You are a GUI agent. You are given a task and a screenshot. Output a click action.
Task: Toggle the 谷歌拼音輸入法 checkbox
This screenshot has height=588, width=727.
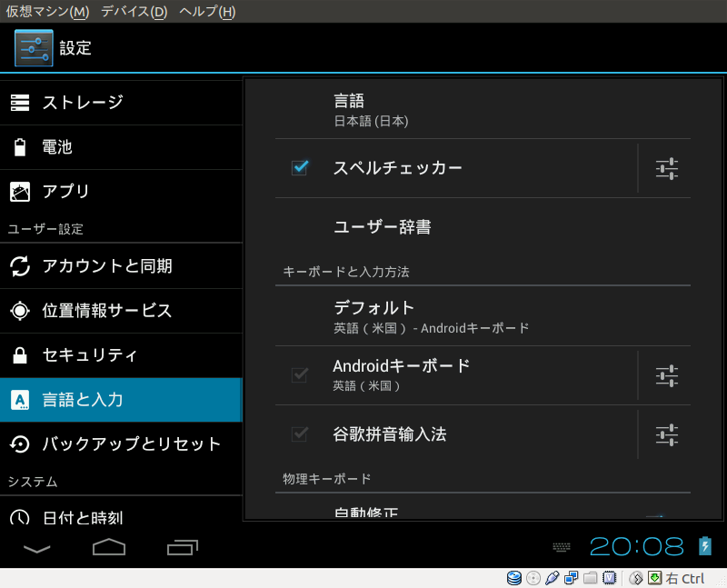(x=299, y=434)
